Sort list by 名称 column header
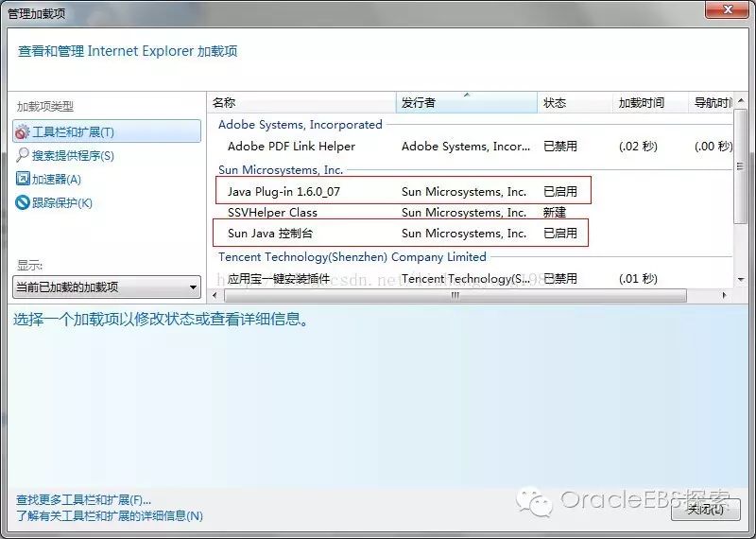 (301, 102)
